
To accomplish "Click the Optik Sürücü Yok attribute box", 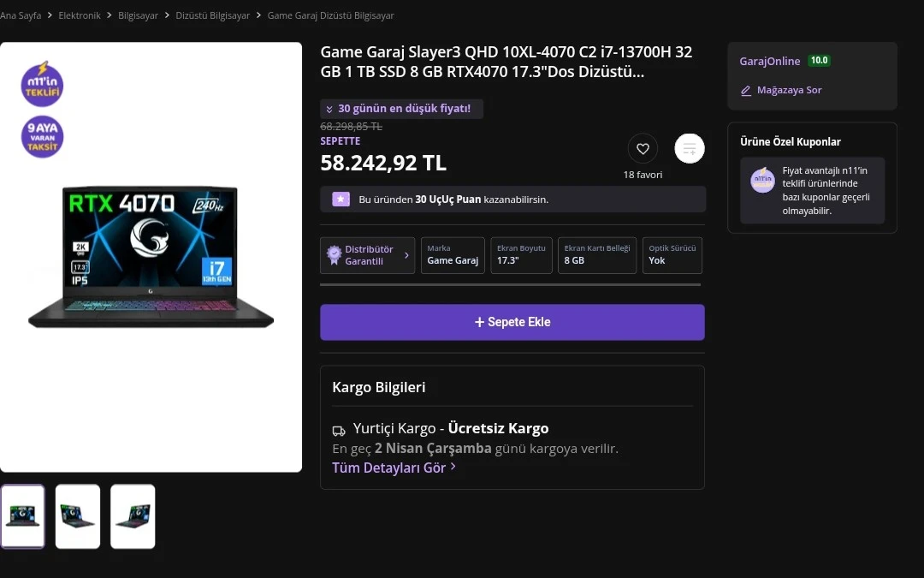I will click(x=672, y=255).
